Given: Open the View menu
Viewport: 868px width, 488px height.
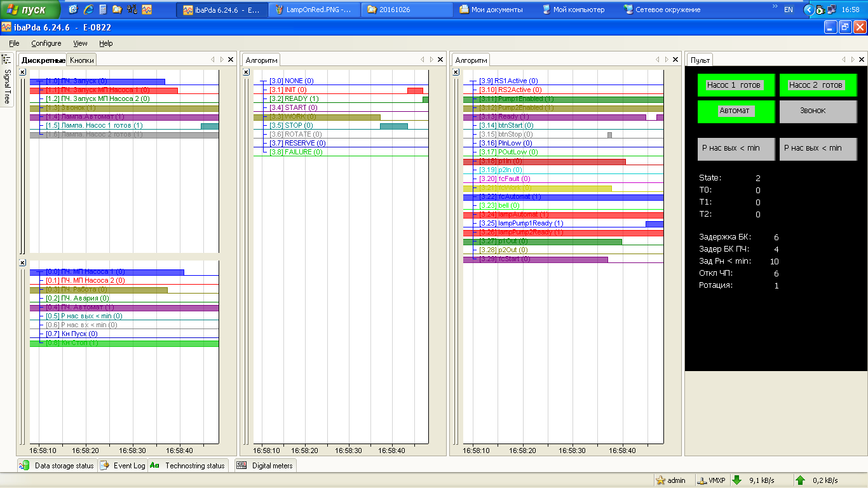Looking at the screenshot, I should (x=80, y=43).
